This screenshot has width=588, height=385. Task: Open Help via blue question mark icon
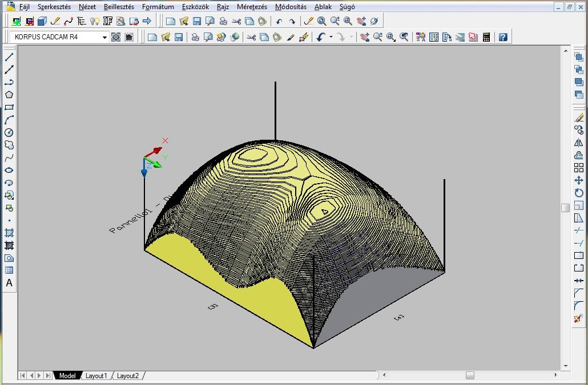(x=503, y=37)
